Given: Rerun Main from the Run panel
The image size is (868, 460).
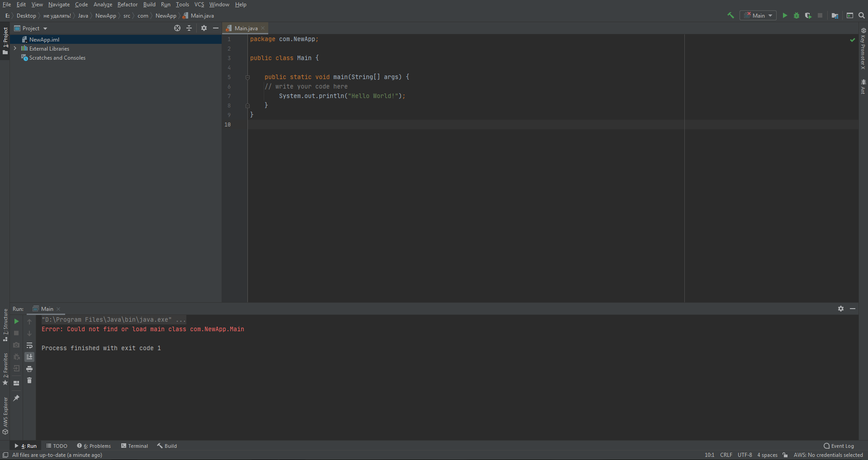Looking at the screenshot, I should pos(16,321).
